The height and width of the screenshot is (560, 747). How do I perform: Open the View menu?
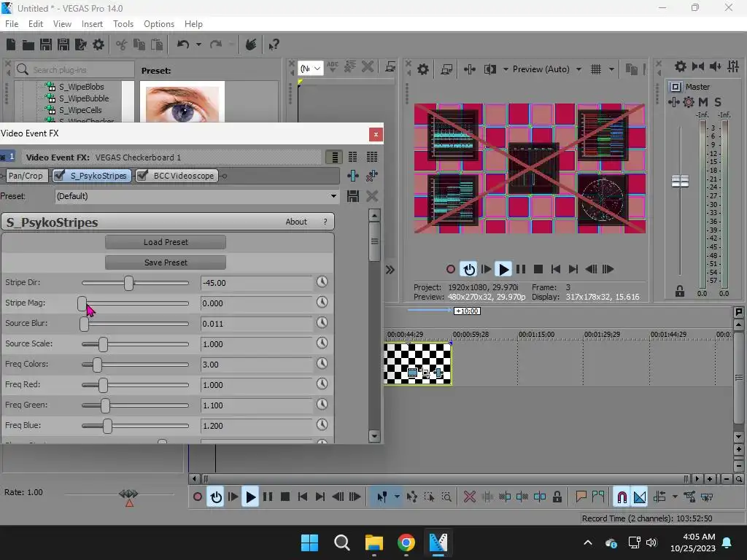[x=63, y=24]
